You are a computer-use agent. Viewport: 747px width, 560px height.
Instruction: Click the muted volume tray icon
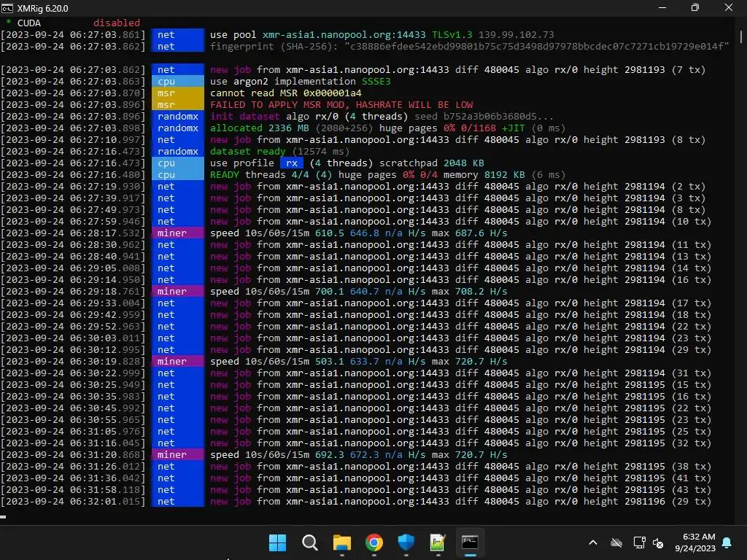pyautogui.click(x=658, y=542)
